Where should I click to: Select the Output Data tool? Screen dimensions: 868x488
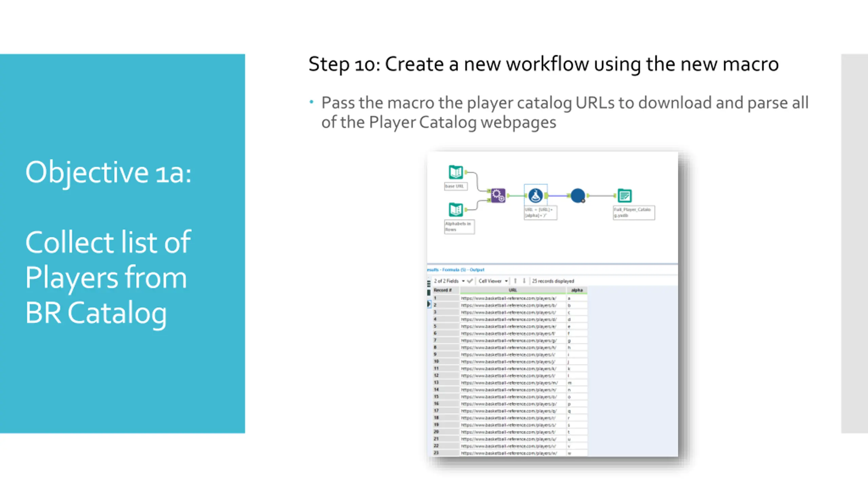click(x=625, y=196)
